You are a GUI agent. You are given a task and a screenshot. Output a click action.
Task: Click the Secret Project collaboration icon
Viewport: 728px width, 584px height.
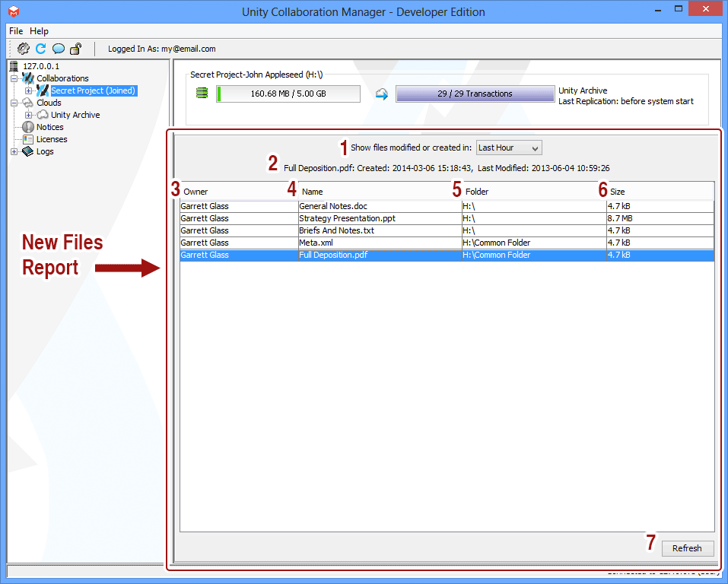click(43, 90)
